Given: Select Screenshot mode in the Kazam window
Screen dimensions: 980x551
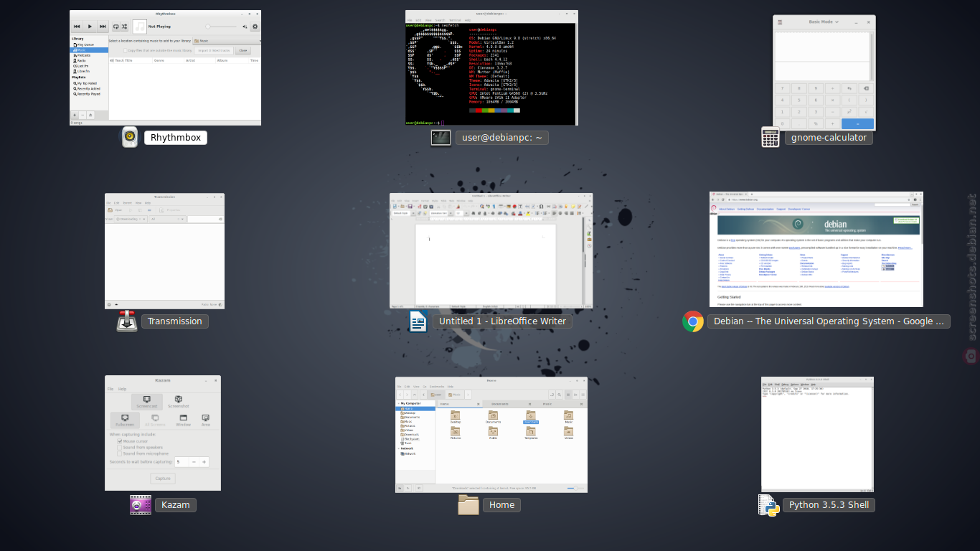Looking at the screenshot, I should 179,402.
